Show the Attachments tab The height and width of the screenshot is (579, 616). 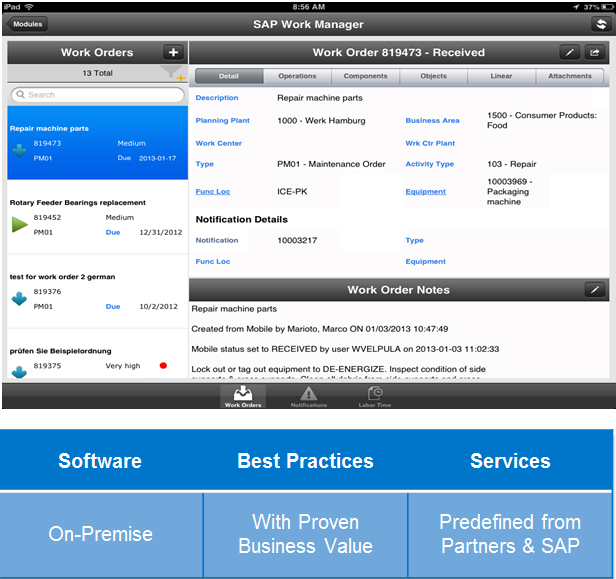pyautogui.click(x=570, y=76)
